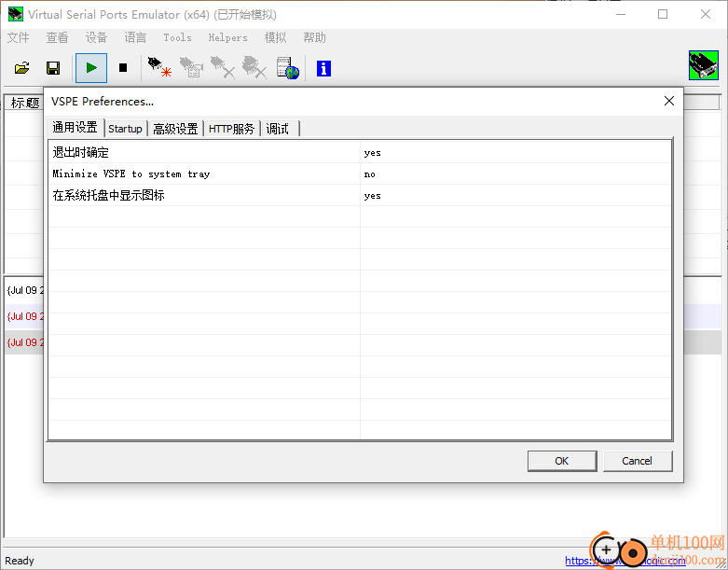Open the 帮助 menu
728x570 pixels.
pos(314,37)
